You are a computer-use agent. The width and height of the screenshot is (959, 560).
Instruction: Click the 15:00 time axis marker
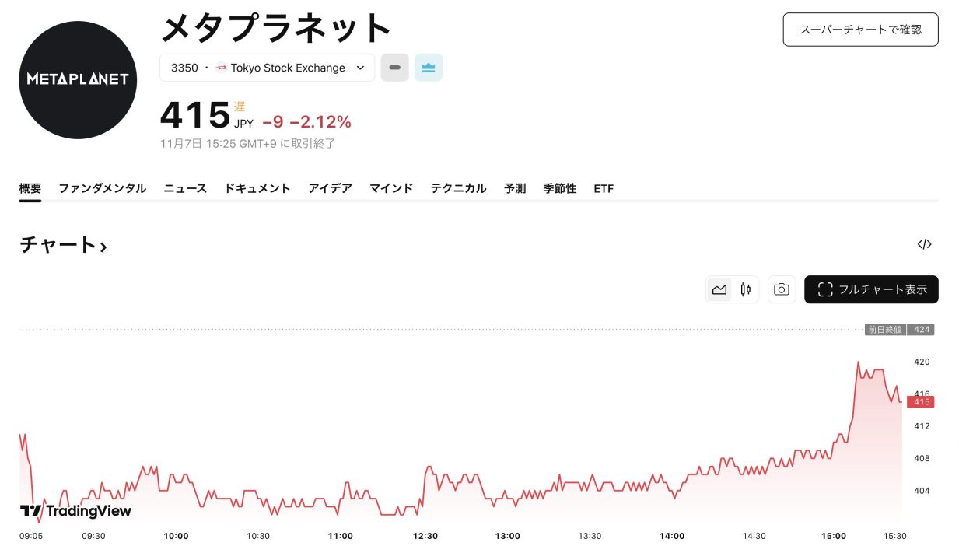(833, 536)
